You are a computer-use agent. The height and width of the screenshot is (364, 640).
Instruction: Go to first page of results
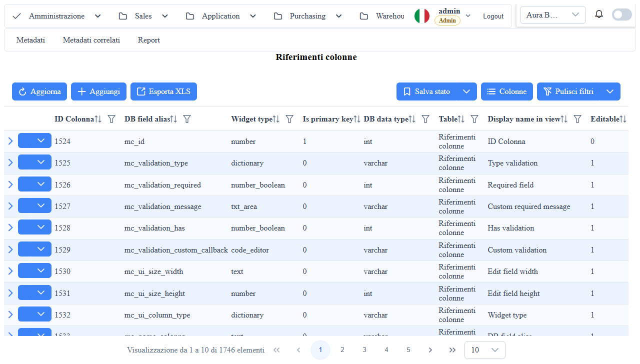coord(276,350)
